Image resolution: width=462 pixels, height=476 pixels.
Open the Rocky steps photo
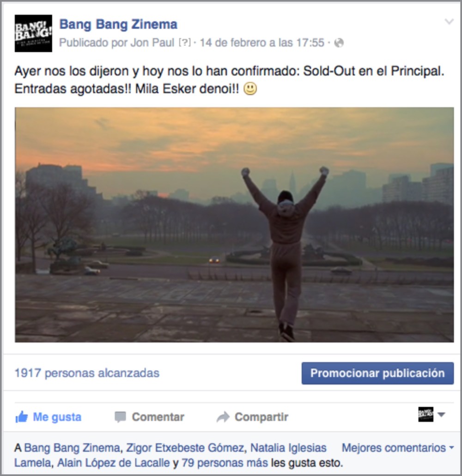pyautogui.click(x=234, y=225)
